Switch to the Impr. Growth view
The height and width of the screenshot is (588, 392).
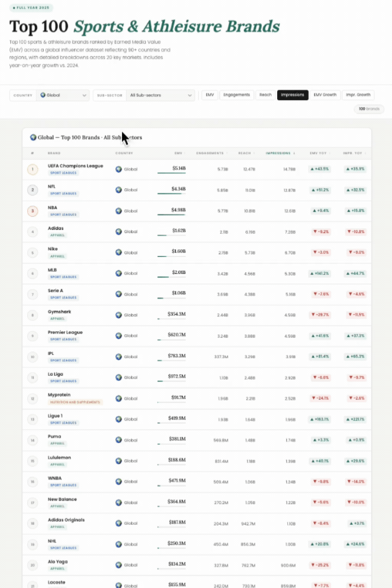tap(358, 95)
